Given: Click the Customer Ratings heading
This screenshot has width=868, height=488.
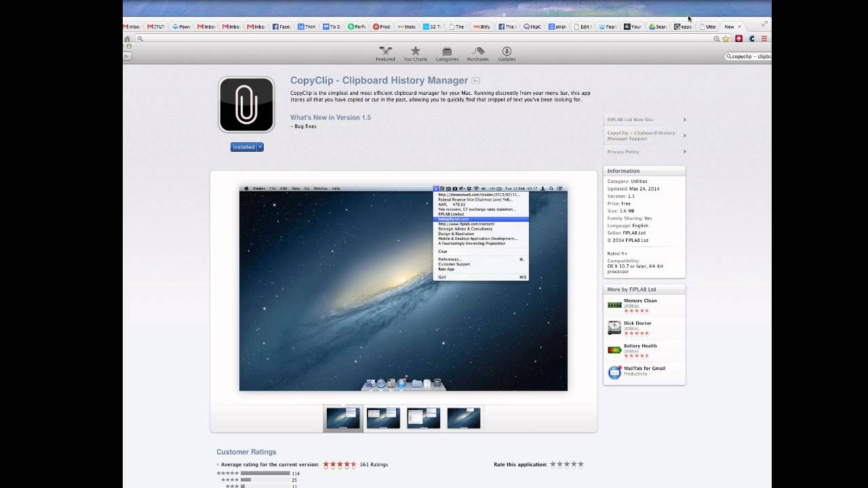Looking at the screenshot, I should (246, 452).
